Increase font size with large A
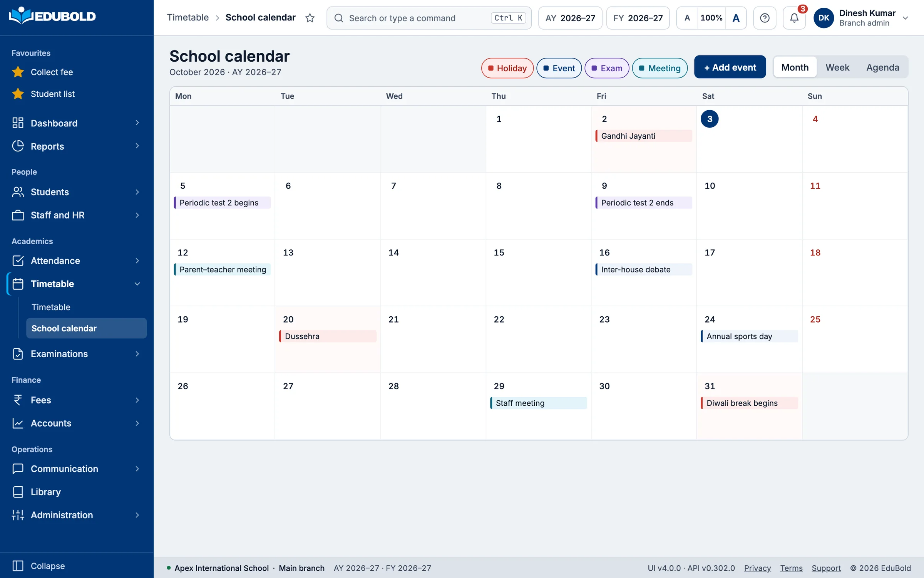 [x=736, y=18]
